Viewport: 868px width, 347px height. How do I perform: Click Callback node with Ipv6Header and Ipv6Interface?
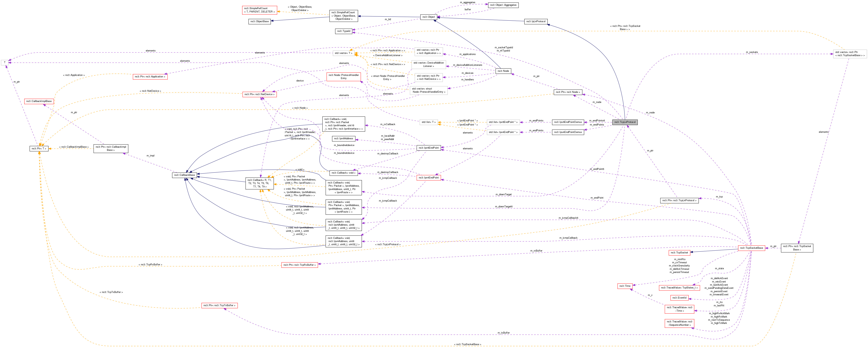pos(343,124)
